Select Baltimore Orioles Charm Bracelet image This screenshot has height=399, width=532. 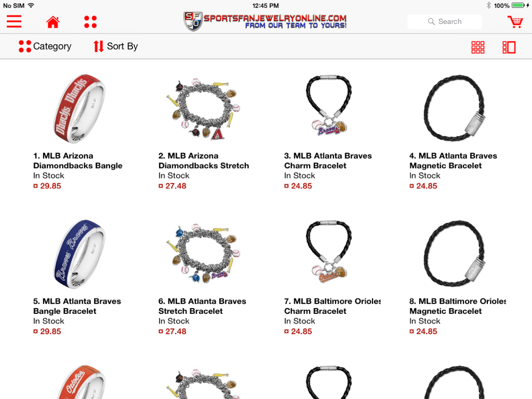click(329, 252)
